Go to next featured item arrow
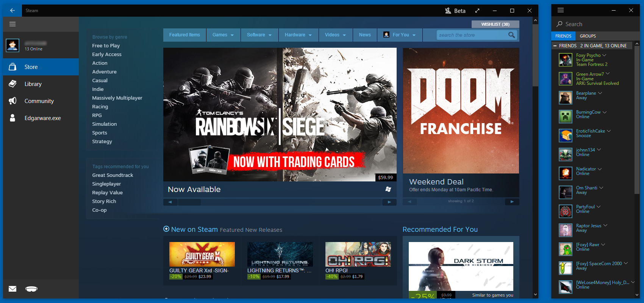The width and height of the screenshot is (644, 303). click(389, 202)
